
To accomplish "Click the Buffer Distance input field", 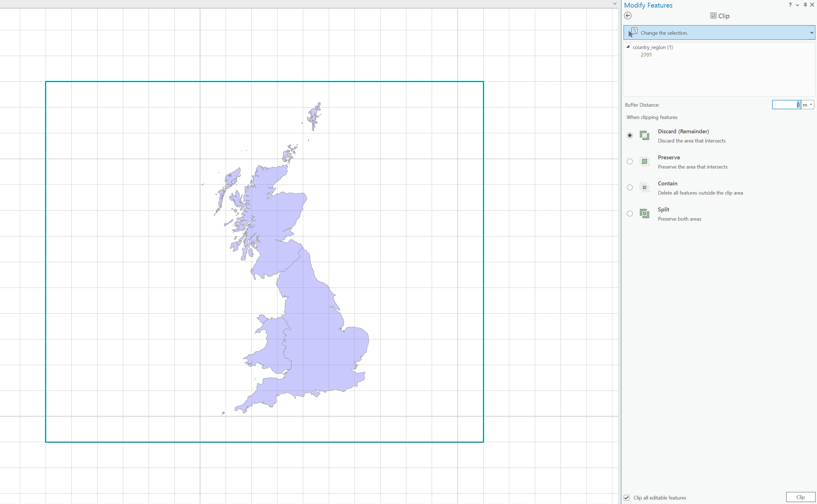I will tap(786, 105).
